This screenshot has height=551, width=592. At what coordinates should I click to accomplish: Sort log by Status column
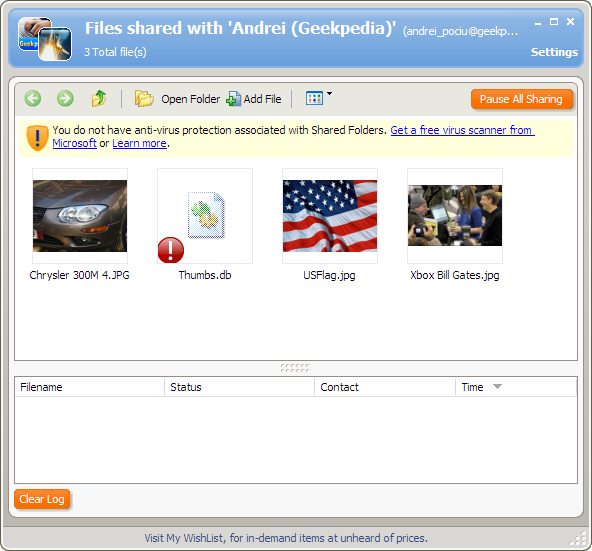click(x=239, y=387)
